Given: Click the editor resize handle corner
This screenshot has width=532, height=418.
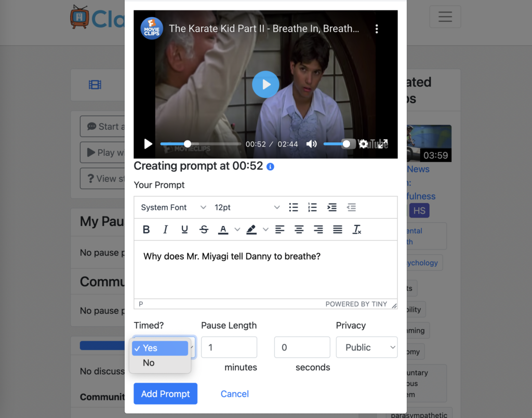Looking at the screenshot, I should (394, 305).
